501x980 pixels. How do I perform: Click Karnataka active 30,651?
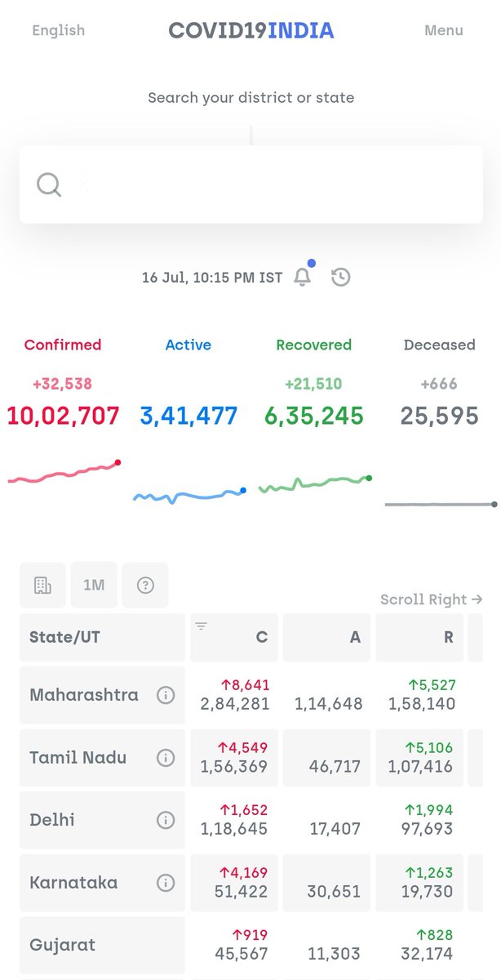(335, 892)
